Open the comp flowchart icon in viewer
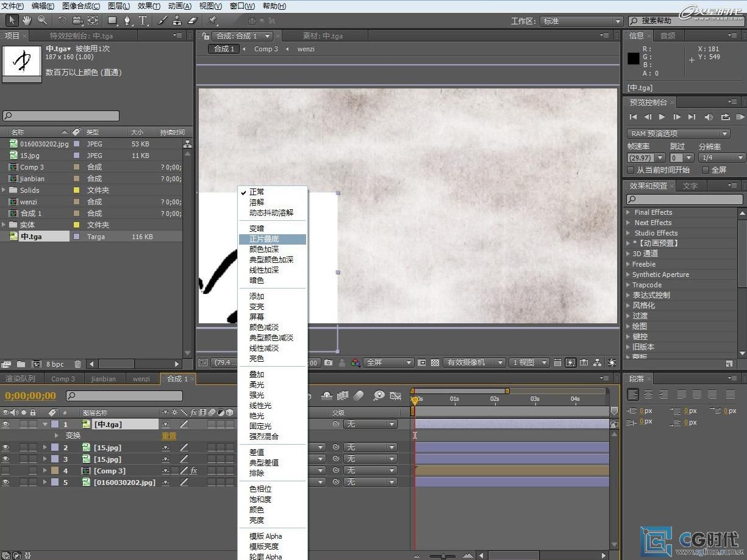This screenshot has width=747, height=560. tap(598, 362)
